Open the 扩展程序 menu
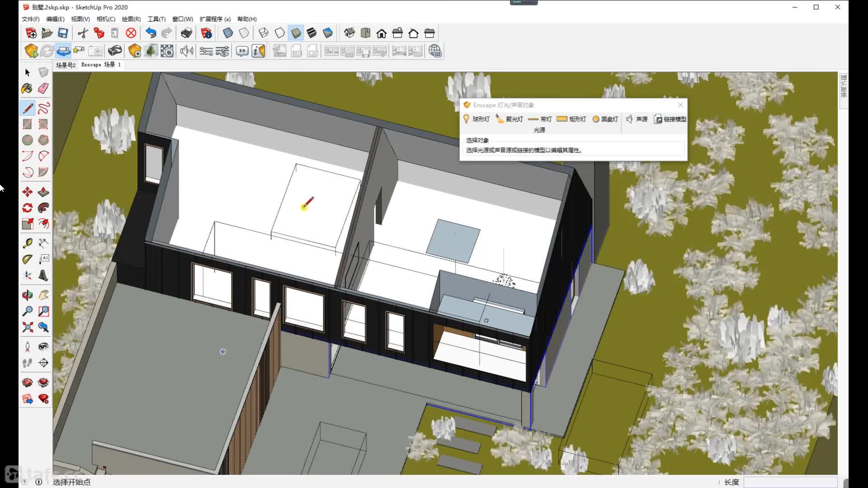Screen dimensions: 868x488 tap(215, 19)
